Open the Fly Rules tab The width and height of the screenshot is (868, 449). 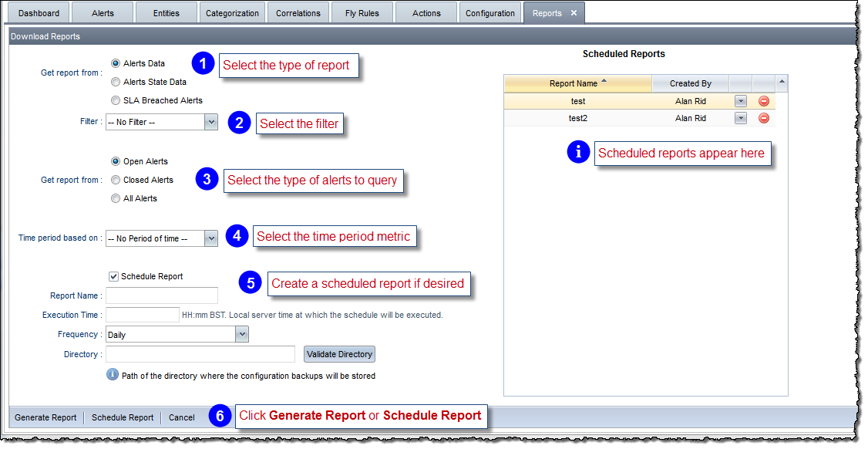pyautogui.click(x=362, y=13)
